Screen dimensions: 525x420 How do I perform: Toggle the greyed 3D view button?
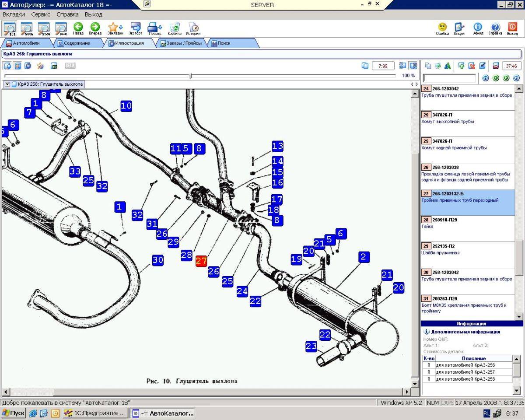70,66
